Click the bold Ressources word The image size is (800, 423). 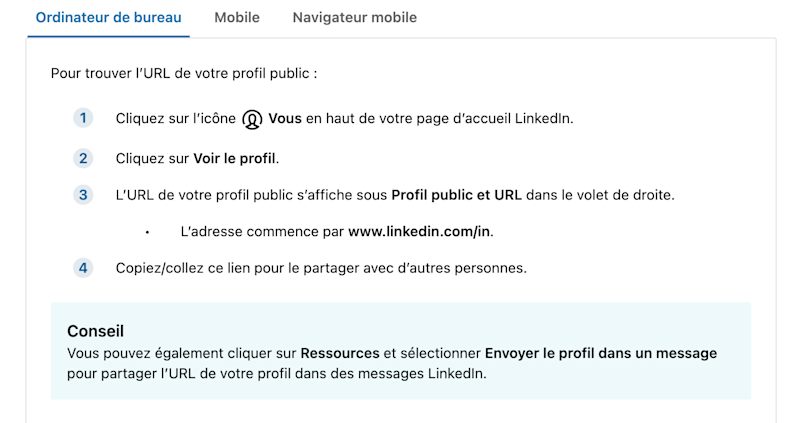point(340,353)
